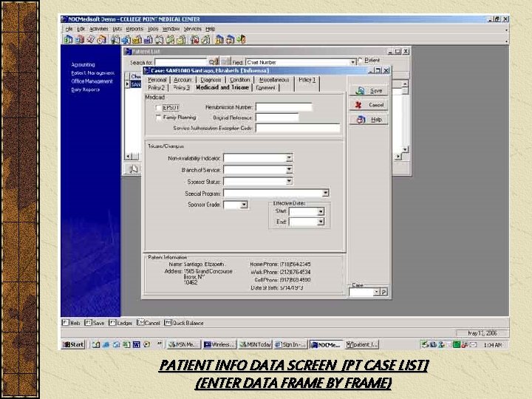Screen dimensions: 532x399
Task: Open the Case selector dropdown arrow
Action: (x=376, y=292)
